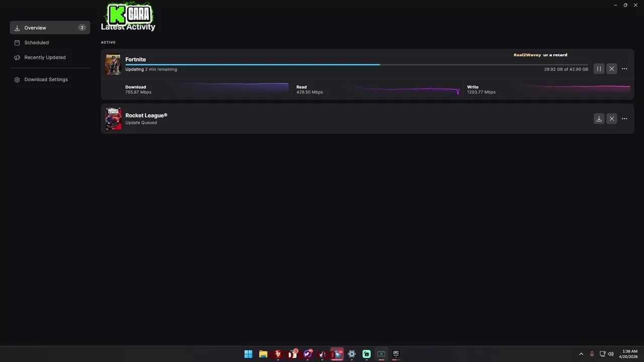Cancel the Fortnite update
The width and height of the screenshot is (644, 362).
pos(612,69)
